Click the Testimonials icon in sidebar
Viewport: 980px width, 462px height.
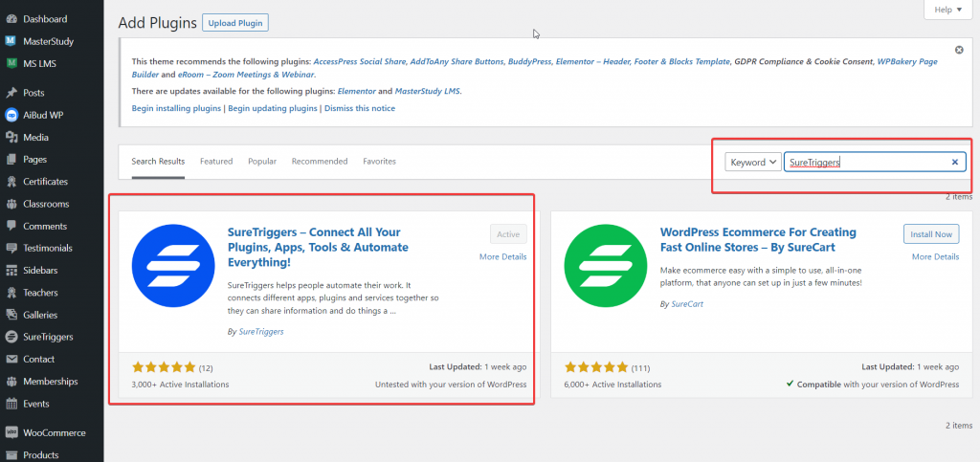coord(11,248)
